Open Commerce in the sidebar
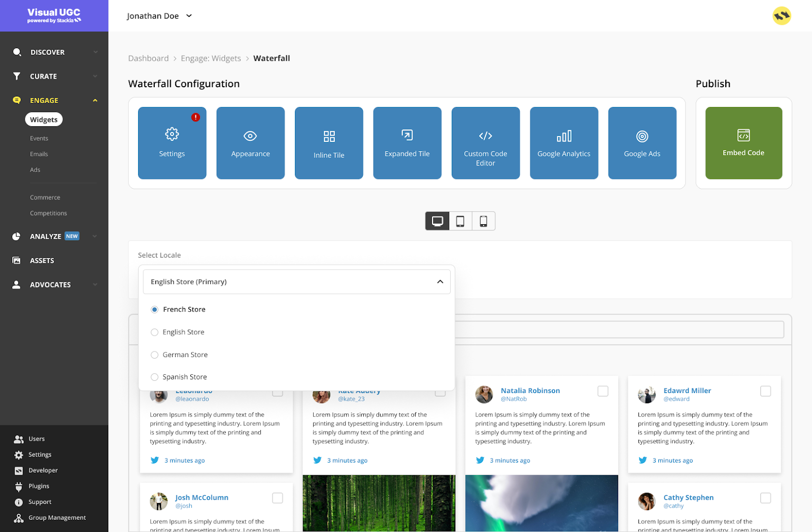Screen dimensions: 812x532 click(x=45, y=198)
